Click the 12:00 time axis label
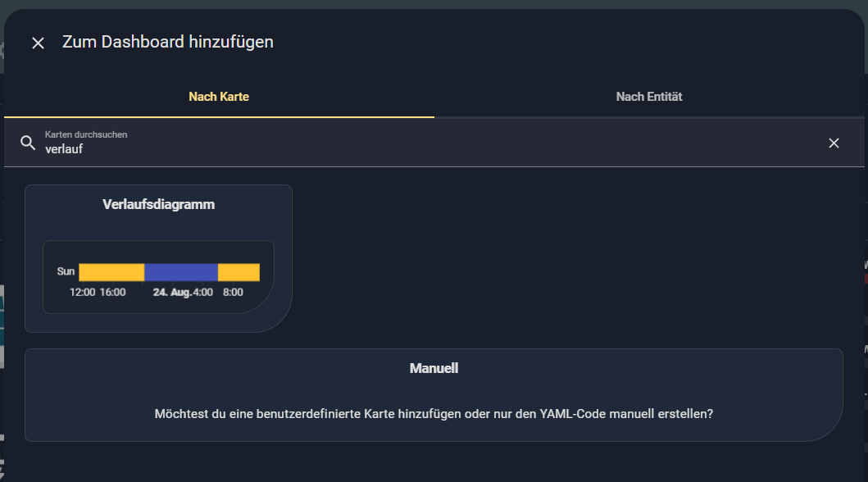This screenshot has height=482, width=868. pyautogui.click(x=83, y=292)
